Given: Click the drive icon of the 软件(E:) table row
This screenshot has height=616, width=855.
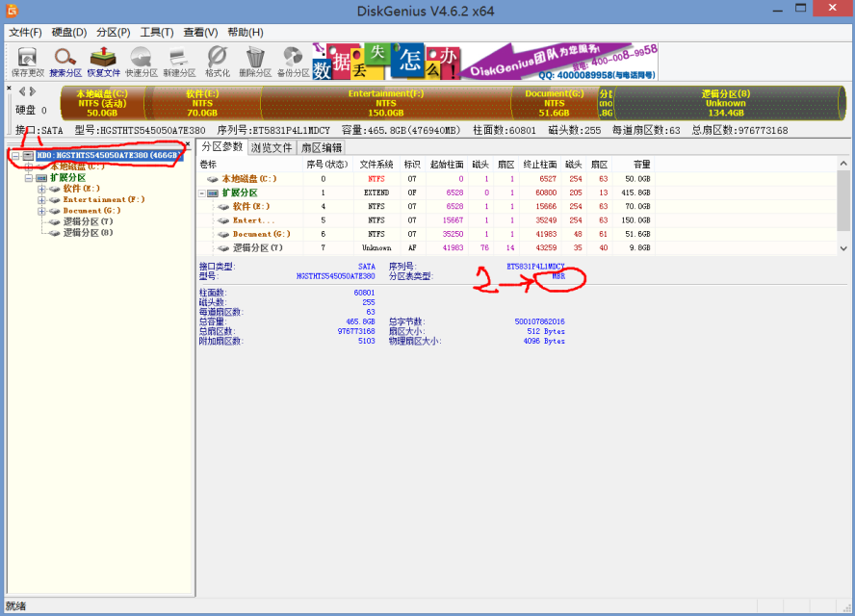Looking at the screenshot, I should (223, 207).
